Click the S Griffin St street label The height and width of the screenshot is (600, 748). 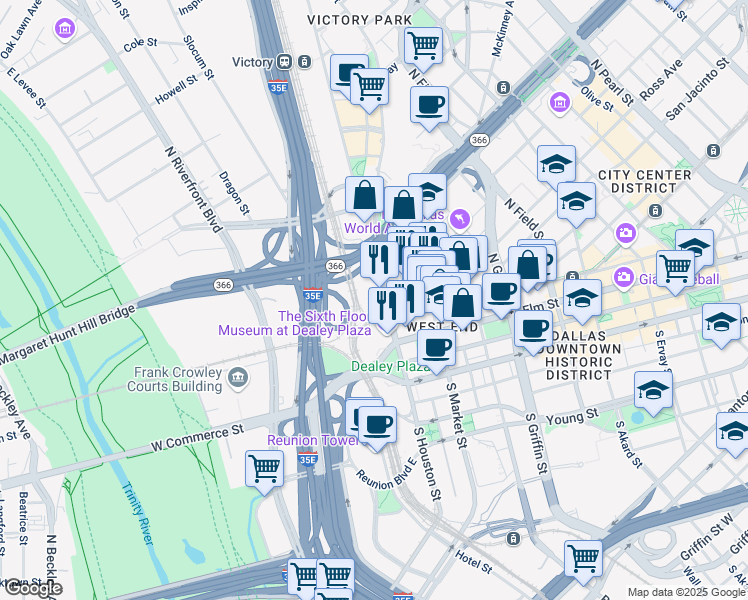[537, 444]
